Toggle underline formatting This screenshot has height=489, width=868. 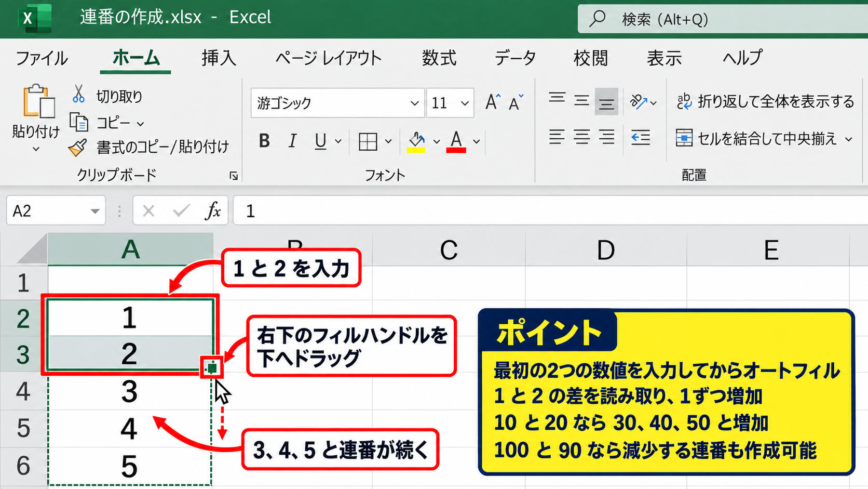tap(321, 141)
